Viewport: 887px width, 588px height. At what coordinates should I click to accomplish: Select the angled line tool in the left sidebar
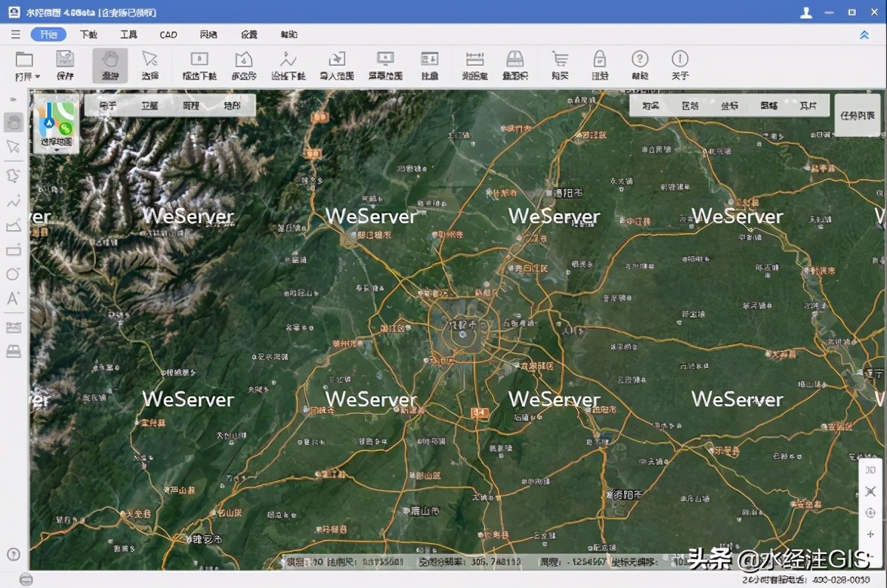[x=13, y=226]
